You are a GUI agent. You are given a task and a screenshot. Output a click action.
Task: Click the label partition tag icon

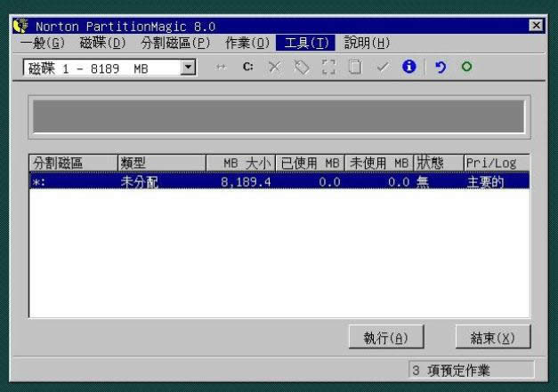301,68
